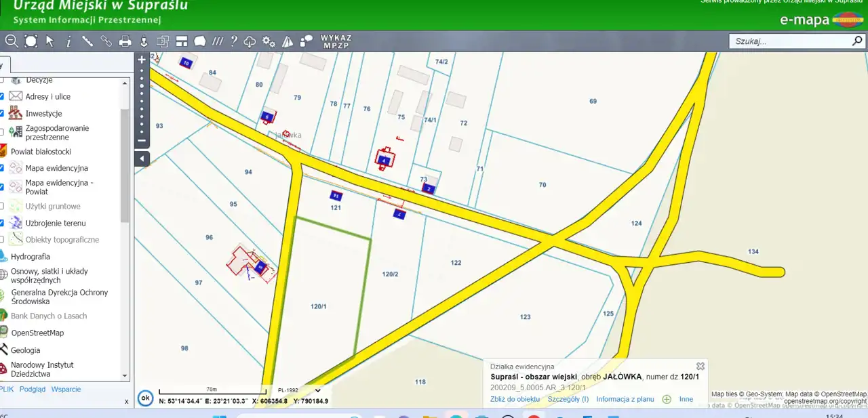Collapse the side panel with arrow button
Screen dimensions: 868x418
click(x=142, y=159)
